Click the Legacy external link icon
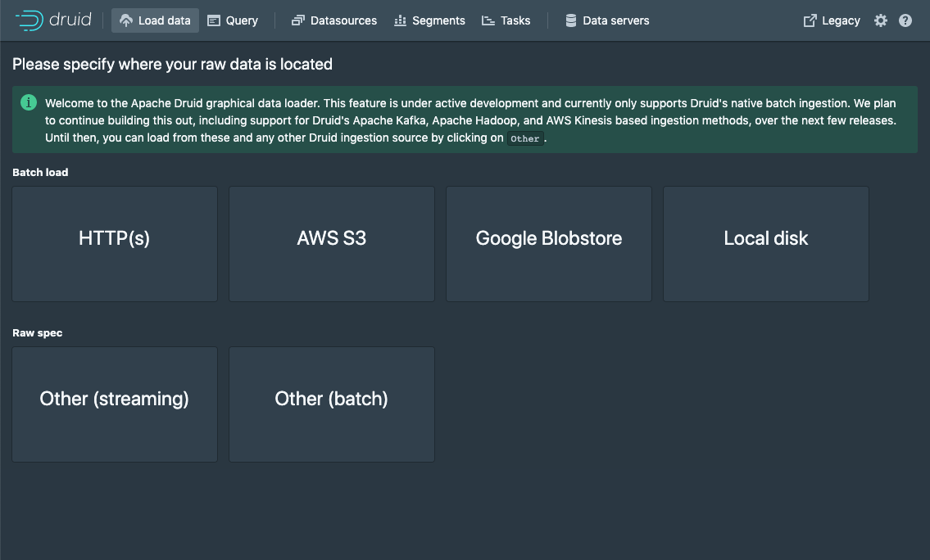 [x=810, y=20]
